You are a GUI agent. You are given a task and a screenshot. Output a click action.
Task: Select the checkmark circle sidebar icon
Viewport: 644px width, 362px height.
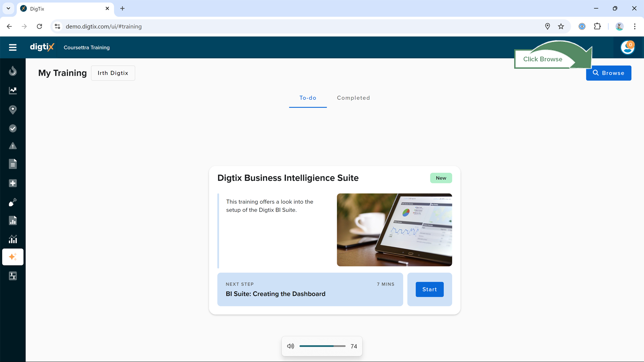point(13,128)
